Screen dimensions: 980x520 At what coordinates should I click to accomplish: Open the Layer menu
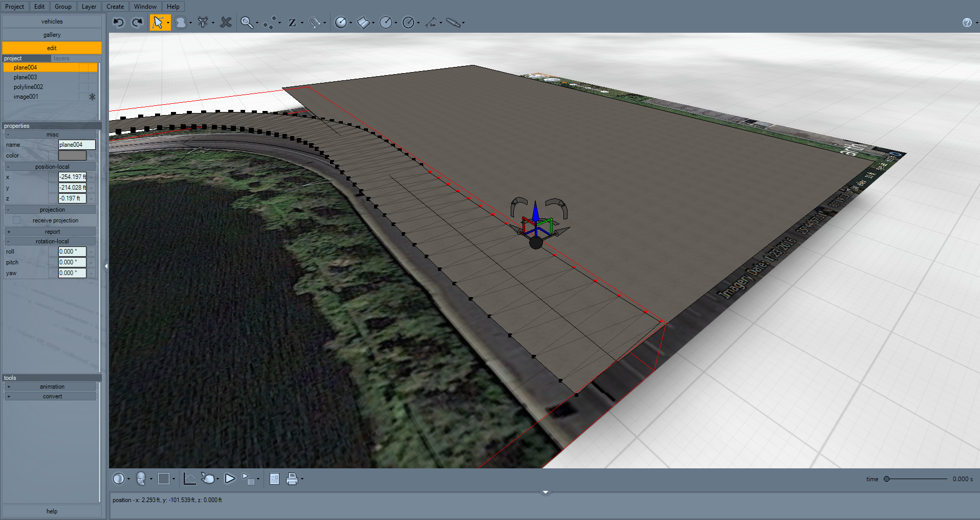pos(89,7)
